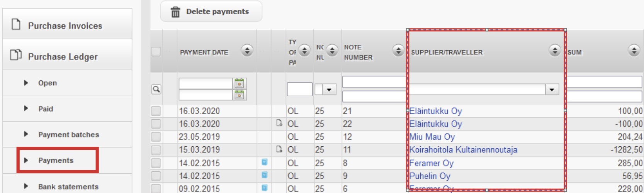Click blue attachment icon on Puhelin Oy row

[x=264, y=175]
